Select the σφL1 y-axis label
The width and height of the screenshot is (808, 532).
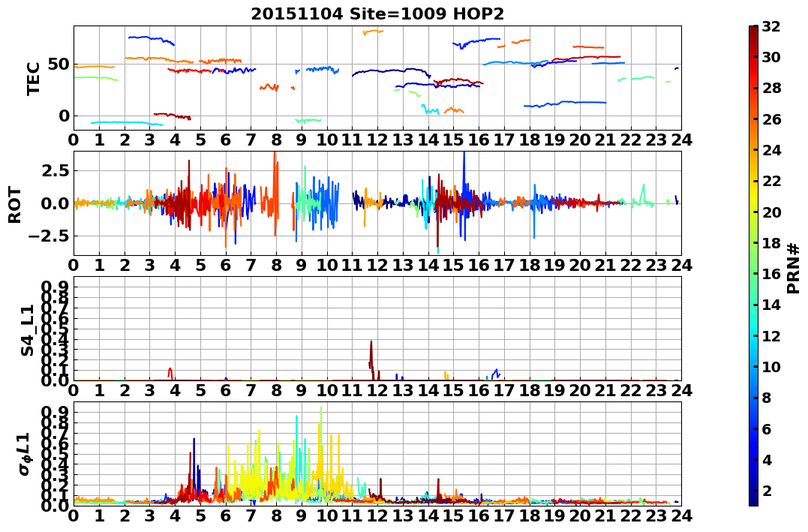point(24,454)
